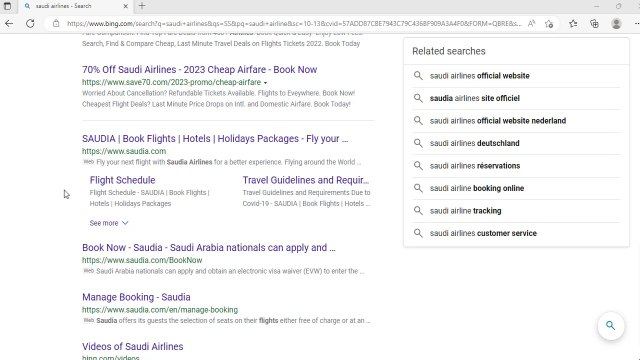Click magnifier icon beside tracking suggestion
Viewport: 640px width, 360px height.
tap(418, 210)
